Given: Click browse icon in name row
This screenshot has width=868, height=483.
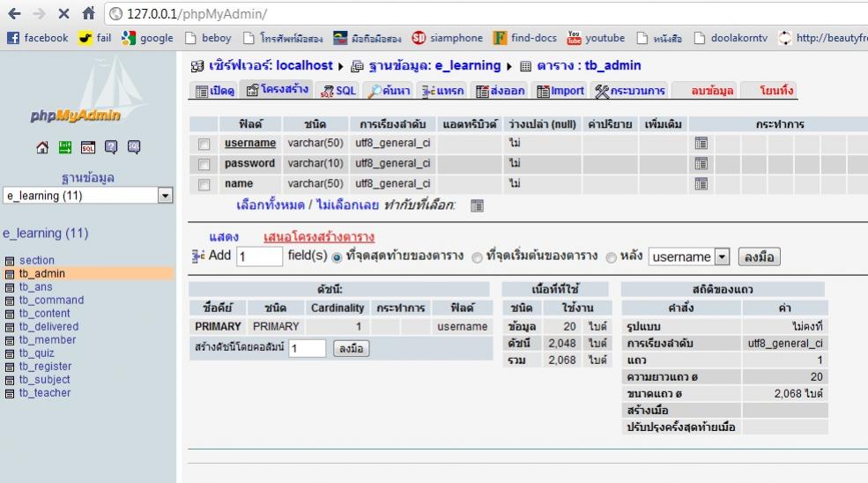Looking at the screenshot, I should [701, 184].
